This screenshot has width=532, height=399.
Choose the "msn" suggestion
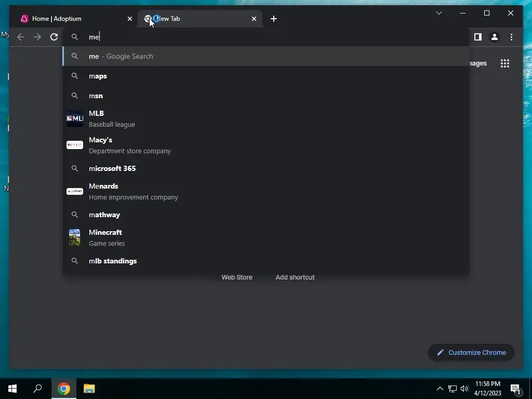[267, 96]
